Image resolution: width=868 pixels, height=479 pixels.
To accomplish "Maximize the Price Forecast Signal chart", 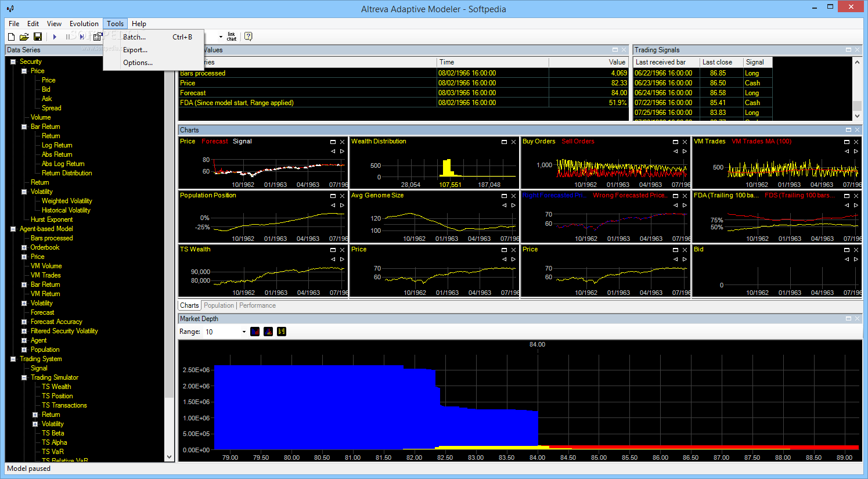I will pos(333,142).
